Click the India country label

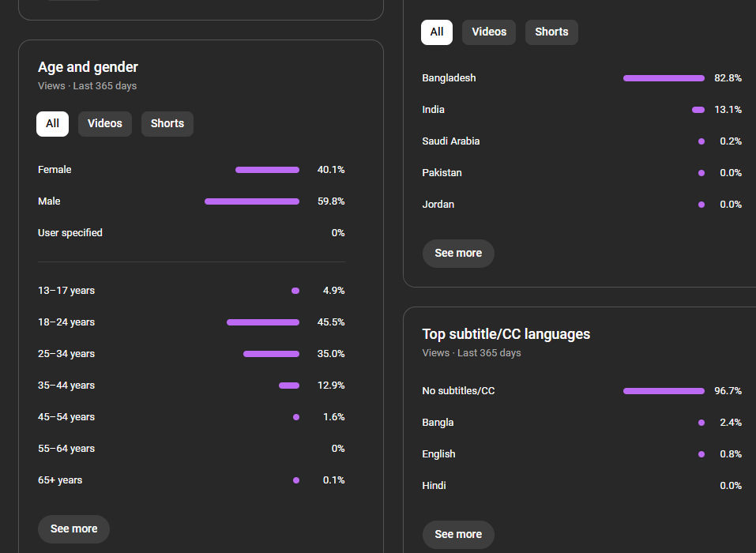433,110
